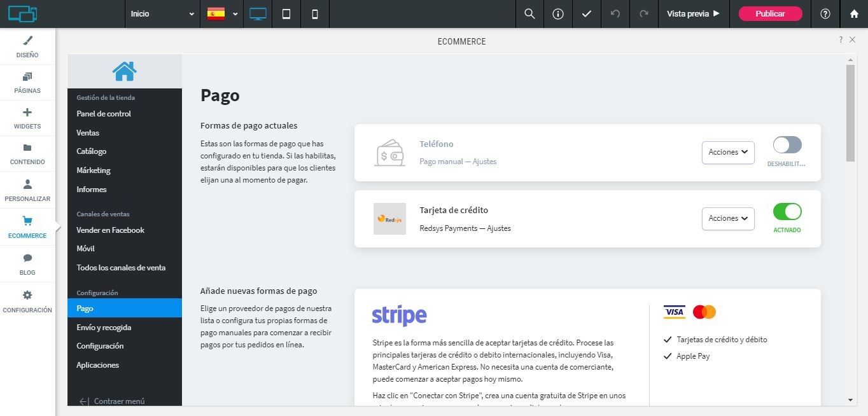Open the Widgets plus panel
868x416 pixels.
[x=27, y=118]
